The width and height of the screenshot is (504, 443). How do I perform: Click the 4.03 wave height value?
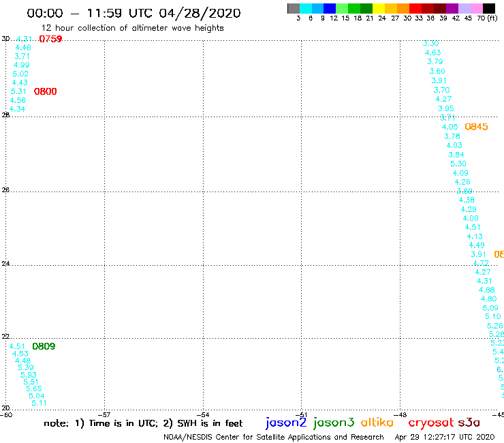(454, 145)
